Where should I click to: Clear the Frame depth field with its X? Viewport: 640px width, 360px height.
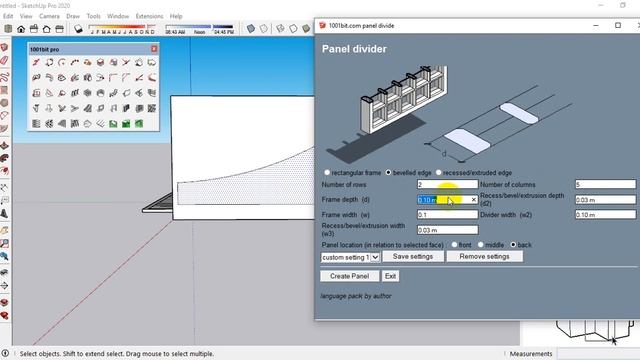tap(473, 200)
